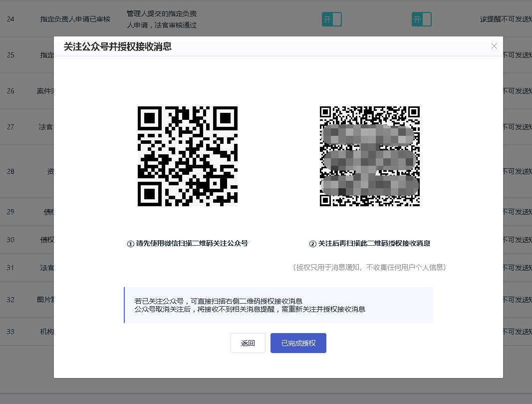The image size is (532, 404).
Task: Click the 若已关注公众号 hint line
Action: pyautogui.click(x=218, y=301)
